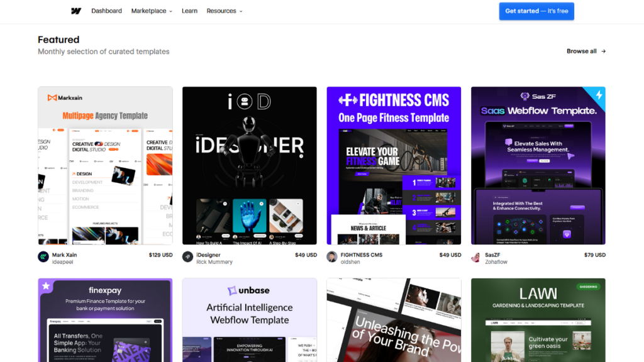Click the Featured section heading

pos(58,40)
